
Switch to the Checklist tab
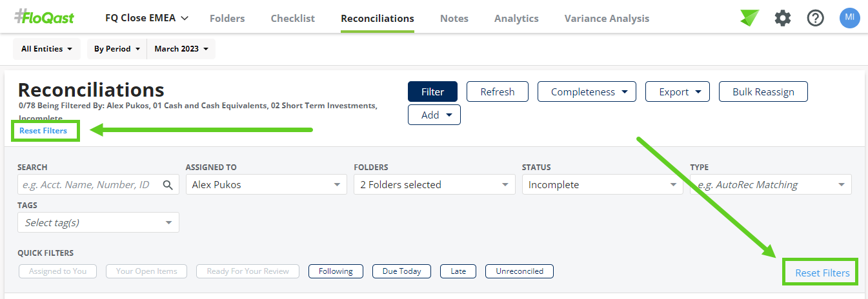(x=293, y=18)
